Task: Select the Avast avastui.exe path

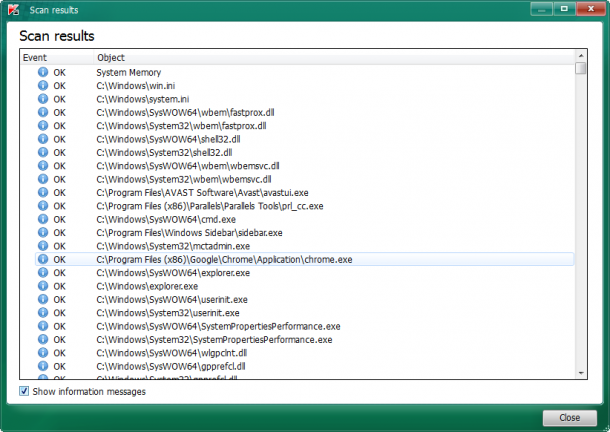Action: pos(202,193)
